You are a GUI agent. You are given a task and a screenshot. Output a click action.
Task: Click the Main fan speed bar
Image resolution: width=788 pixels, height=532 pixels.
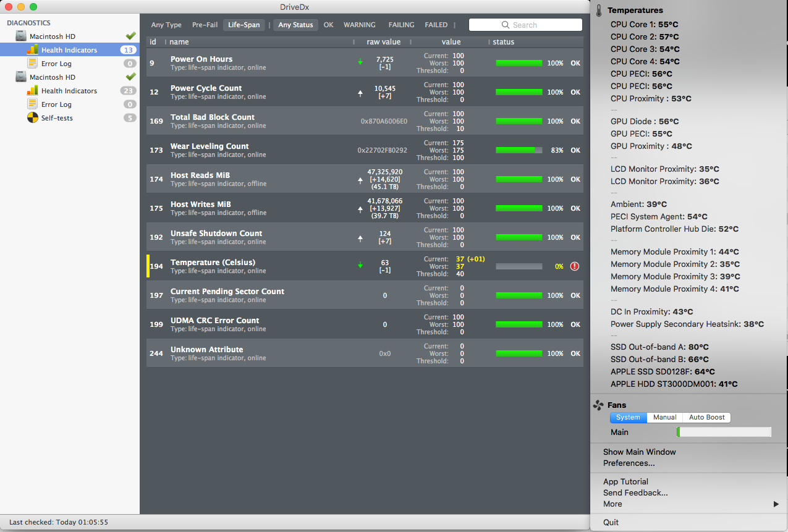(724, 433)
